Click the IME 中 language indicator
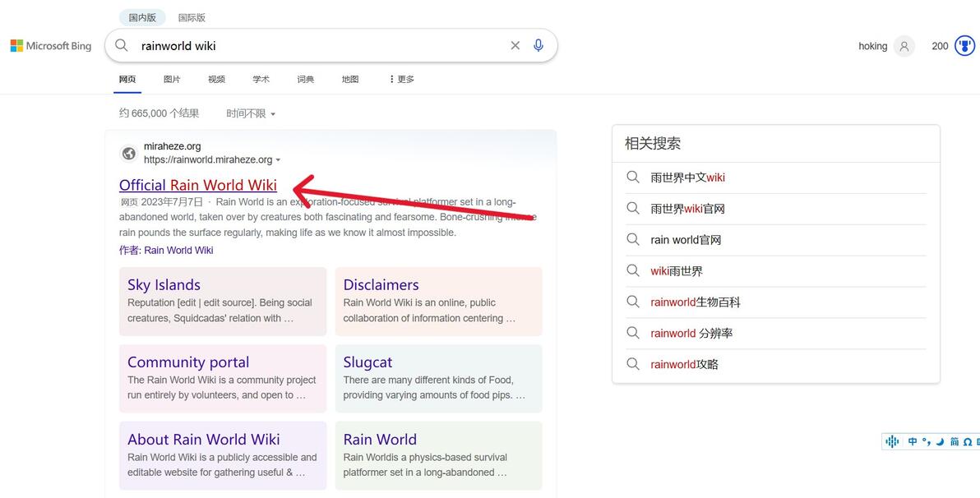The image size is (980, 498). (913, 441)
